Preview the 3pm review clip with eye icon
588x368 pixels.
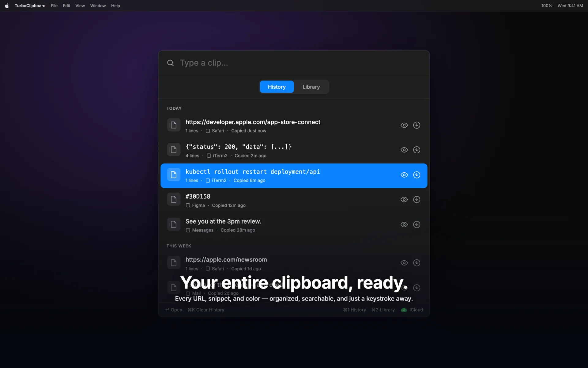(x=404, y=224)
